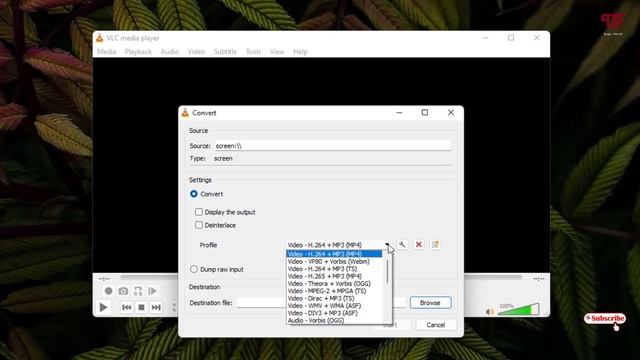Image resolution: width=640 pixels, height=360 pixels.
Task: Maximize the Convert dialog
Action: click(425, 112)
